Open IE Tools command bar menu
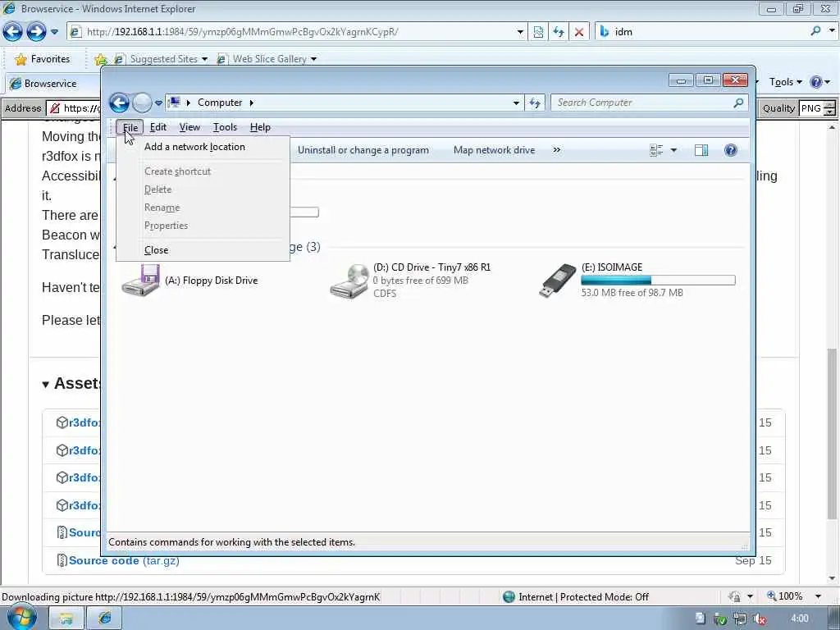 (x=785, y=82)
